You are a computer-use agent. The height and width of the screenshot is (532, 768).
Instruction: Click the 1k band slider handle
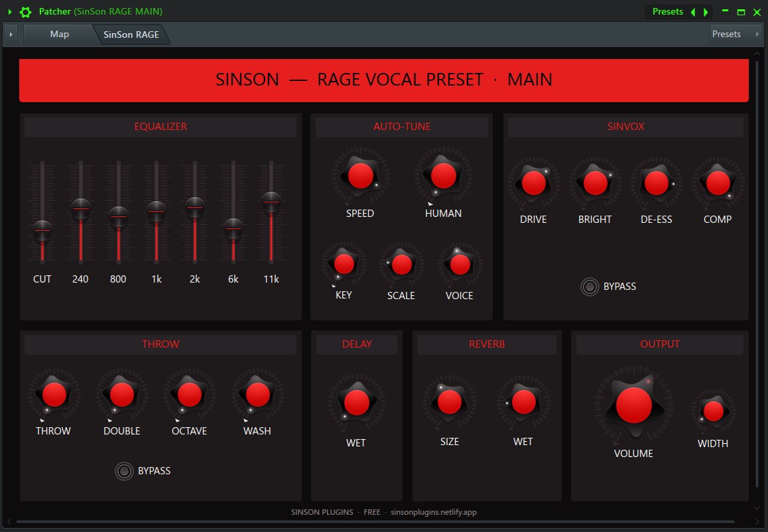click(x=157, y=211)
